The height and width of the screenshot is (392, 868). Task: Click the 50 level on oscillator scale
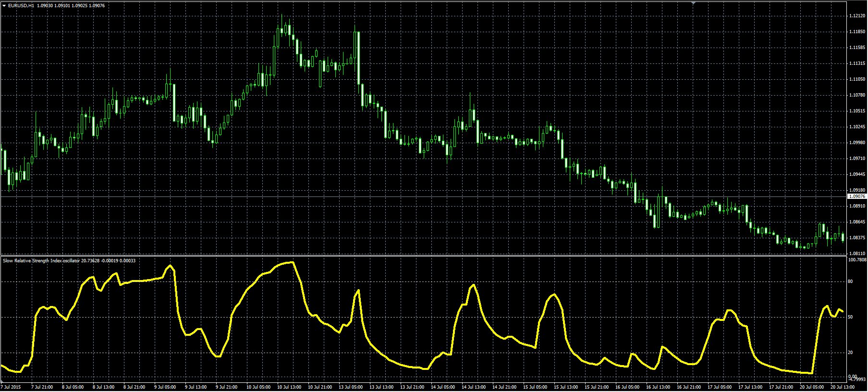coord(851,317)
